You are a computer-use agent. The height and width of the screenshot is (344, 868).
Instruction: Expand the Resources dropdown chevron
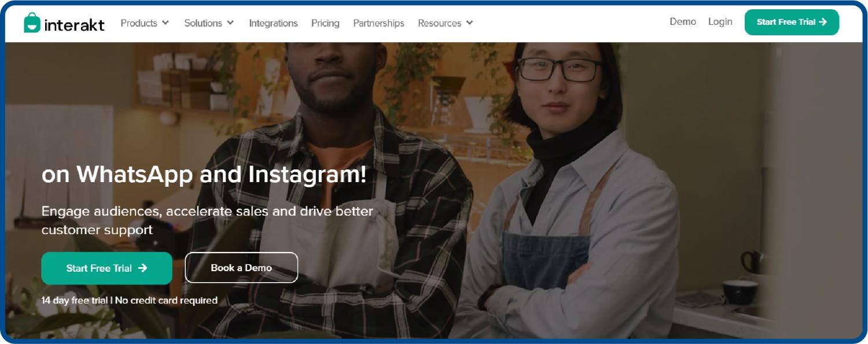[x=469, y=23]
